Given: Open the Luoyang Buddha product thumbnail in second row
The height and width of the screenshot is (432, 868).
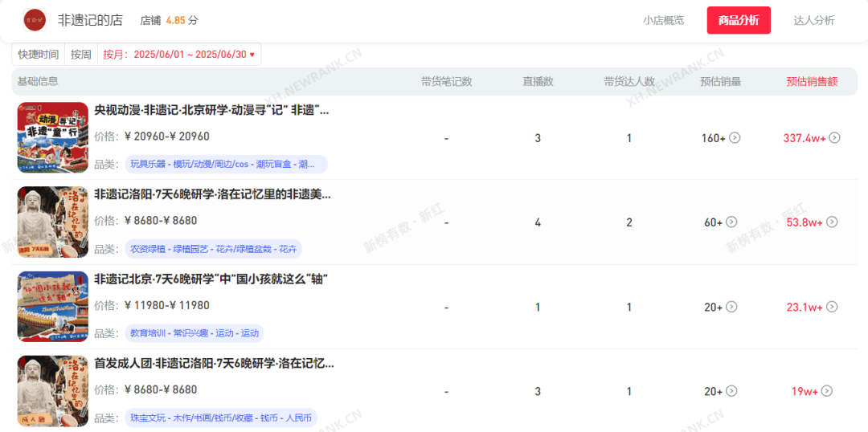Looking at the screenshot, I should click(52, 222).
